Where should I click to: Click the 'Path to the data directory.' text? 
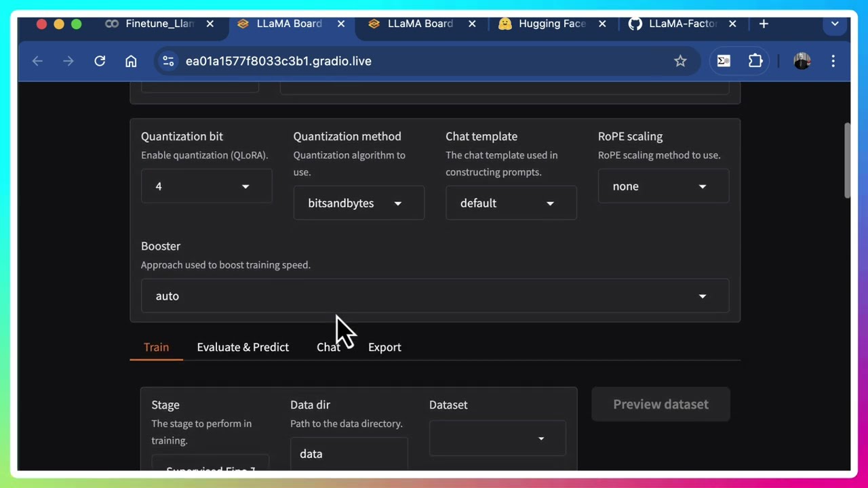[347, 424]
